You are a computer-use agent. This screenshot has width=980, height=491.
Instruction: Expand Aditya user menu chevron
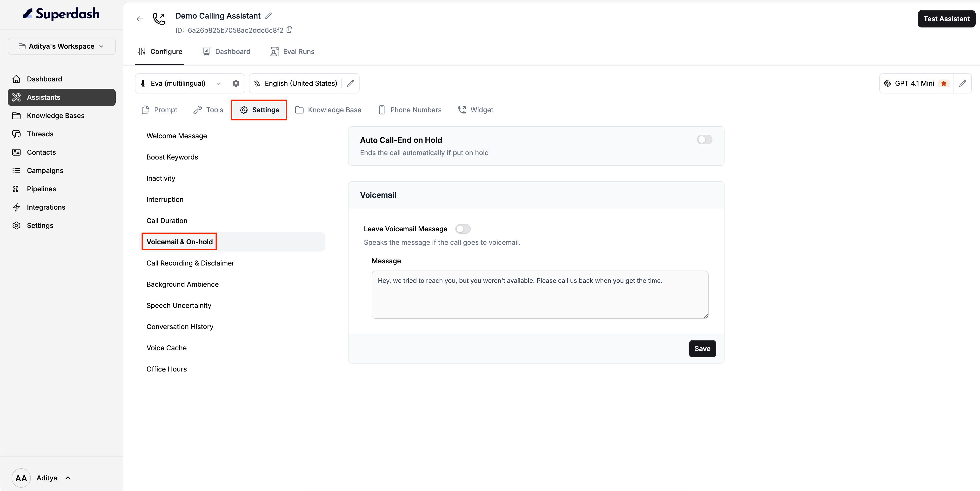tap(68, 478)
